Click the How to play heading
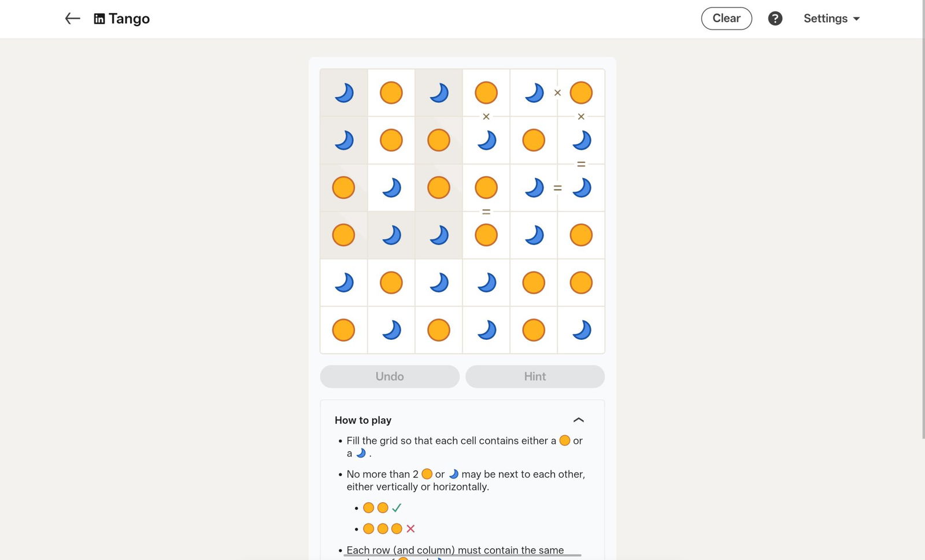This screenshot has height=560, width=925. click(363, 420)
